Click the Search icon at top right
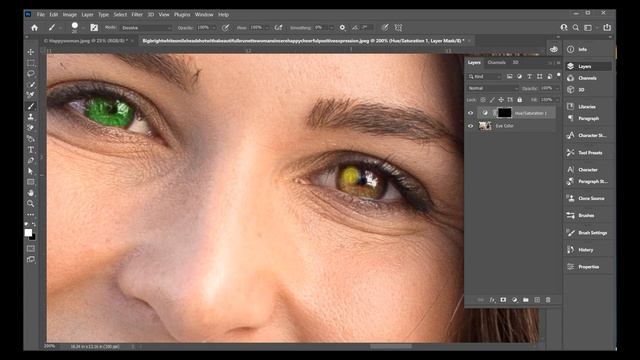Viewport: 640px width, 360px height. [576, 27]
